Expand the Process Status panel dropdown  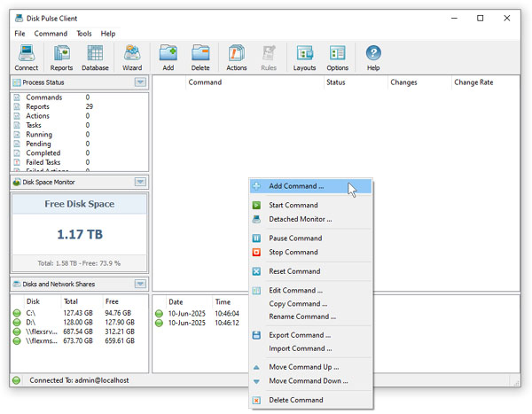(x=140, y=82)
